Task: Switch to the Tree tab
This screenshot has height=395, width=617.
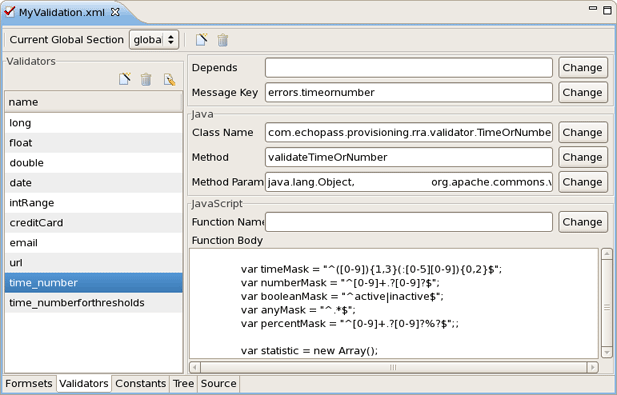Action: coord(183,384)
